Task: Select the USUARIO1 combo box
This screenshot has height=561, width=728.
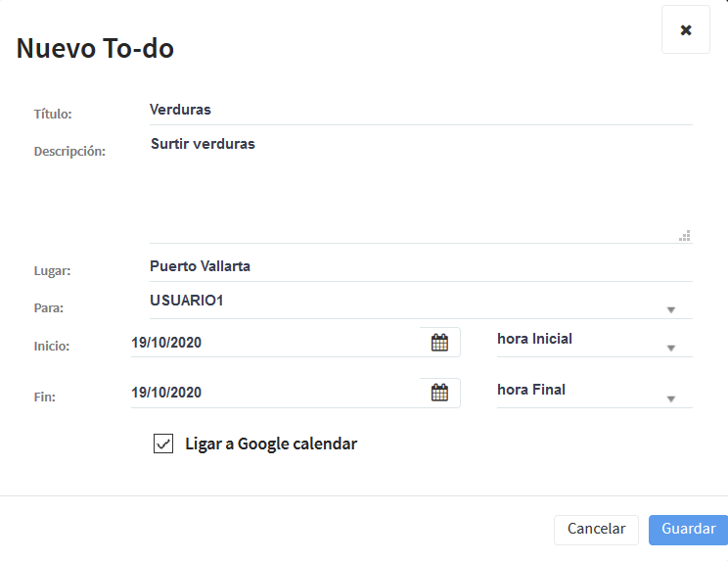Action: [421, 304]
